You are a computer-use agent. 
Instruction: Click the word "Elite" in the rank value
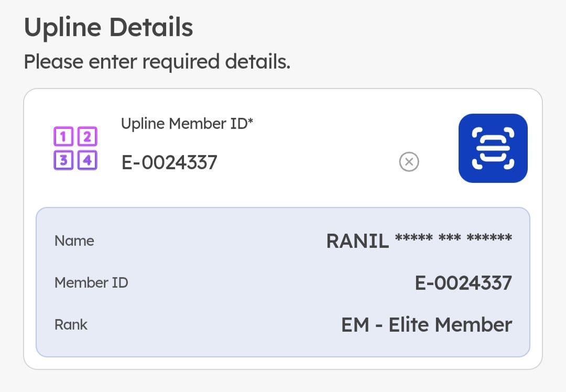tap(409, 325)
